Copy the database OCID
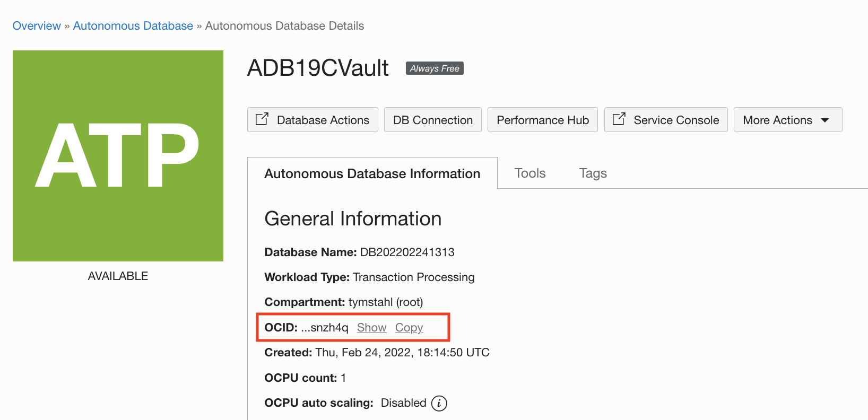The height and width of the screenshot is (420, 868). 409,327
